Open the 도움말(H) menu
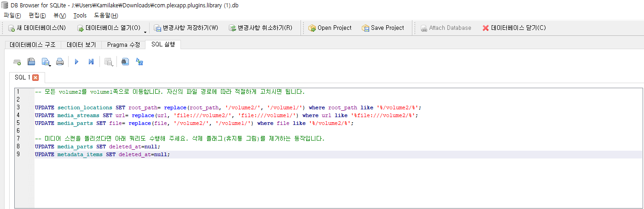The width and height of the screenshot is (644, 209). (106, 16)
